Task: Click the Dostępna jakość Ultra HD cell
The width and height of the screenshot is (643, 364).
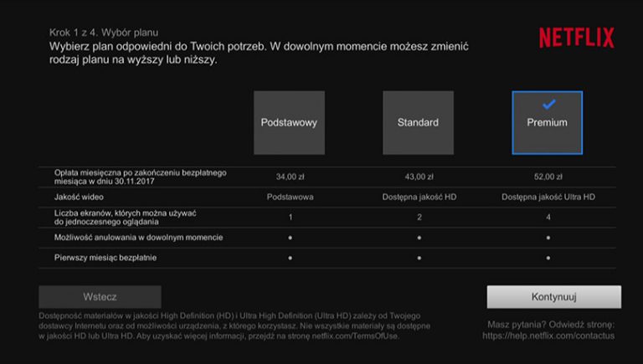Action: [x=548, y=197]
